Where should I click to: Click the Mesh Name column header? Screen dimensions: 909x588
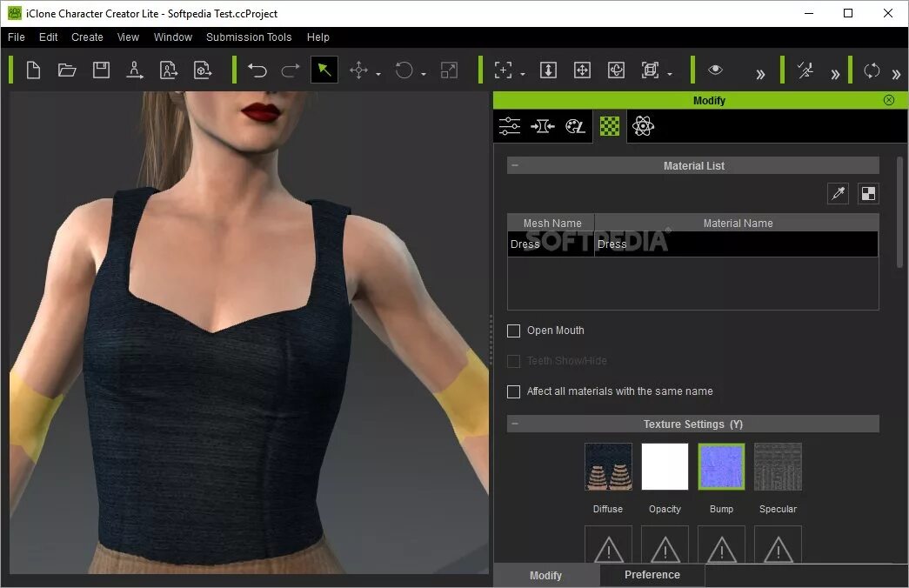click(x=551, y=223)
